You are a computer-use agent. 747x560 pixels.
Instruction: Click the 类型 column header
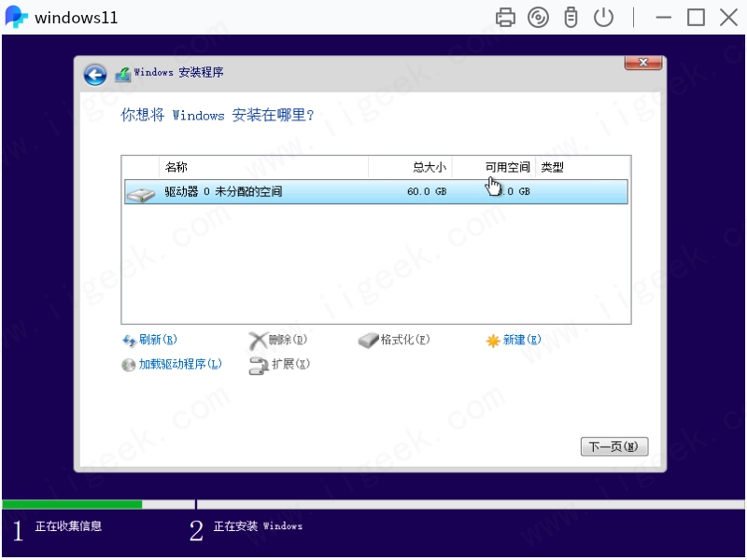click(551, 167)
